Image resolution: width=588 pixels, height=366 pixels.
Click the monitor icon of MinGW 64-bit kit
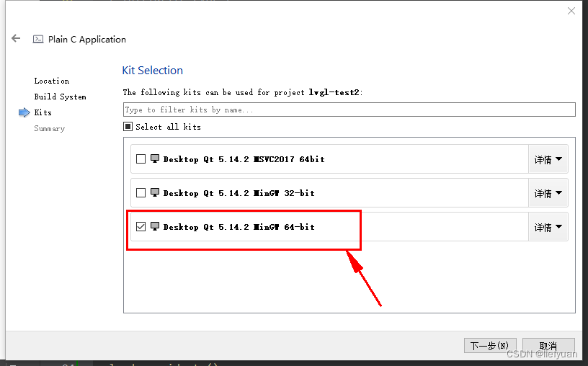tap(155, 226)
